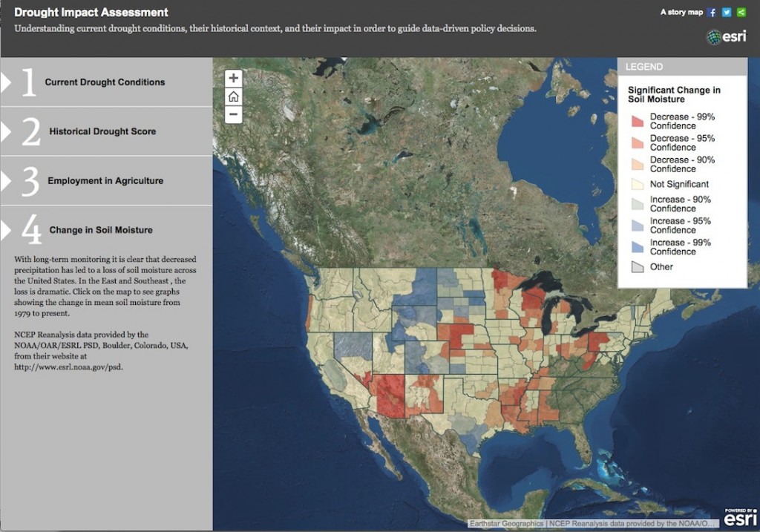Open Employment in Agriculture section
The height and width of the screenshot is (532, 760).
106,181
